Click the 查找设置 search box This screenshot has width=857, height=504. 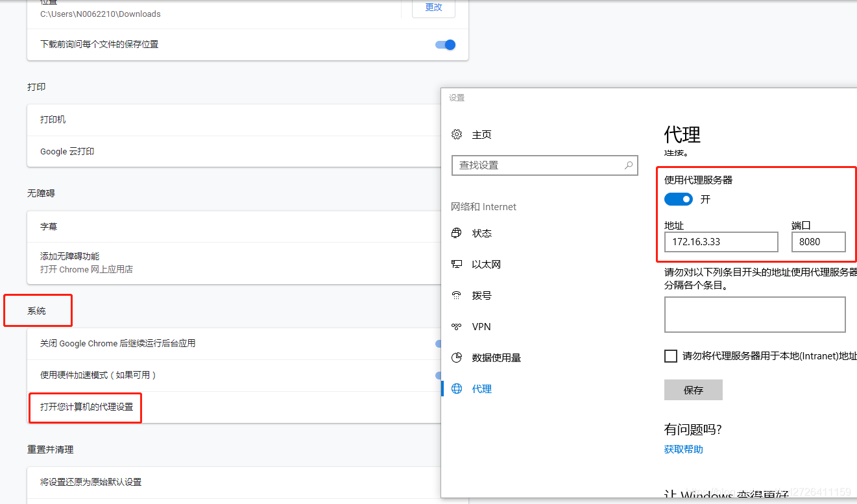point(545,165)
